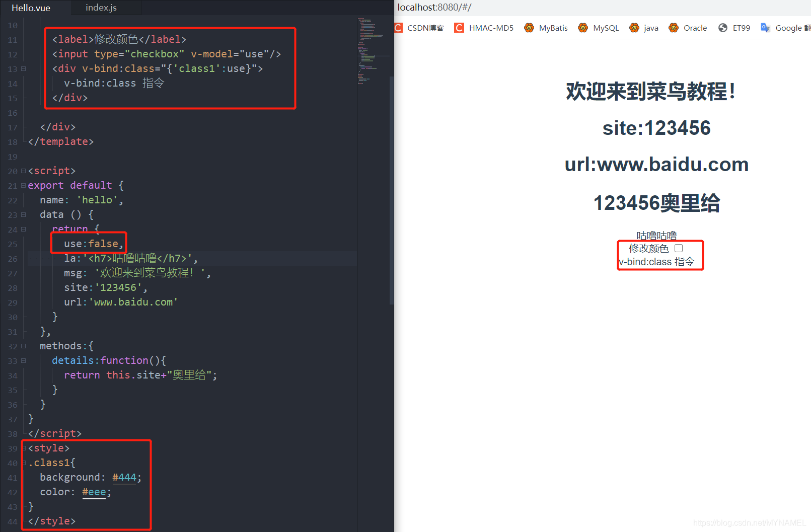Click the 欢迎来到菜鸟教程! heading in browser

pos(651,92)
